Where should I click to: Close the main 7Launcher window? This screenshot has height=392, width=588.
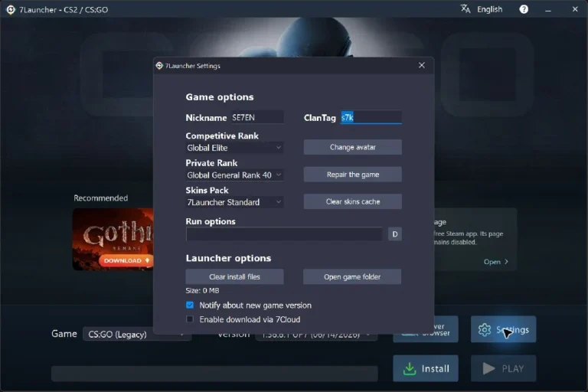[575, 9]
